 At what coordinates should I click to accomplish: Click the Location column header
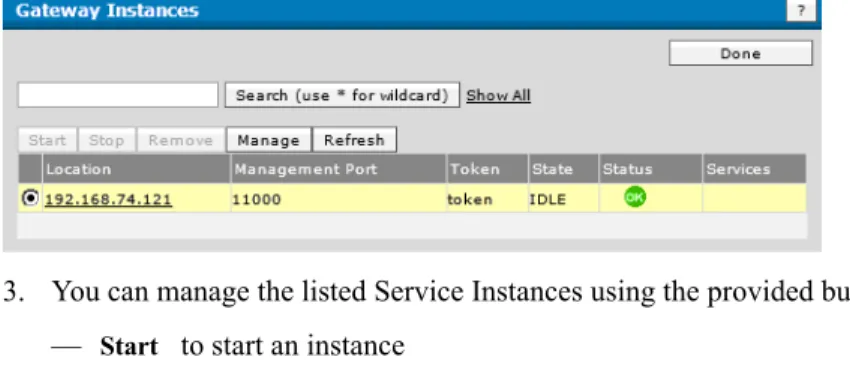click(x=136, y=169)
